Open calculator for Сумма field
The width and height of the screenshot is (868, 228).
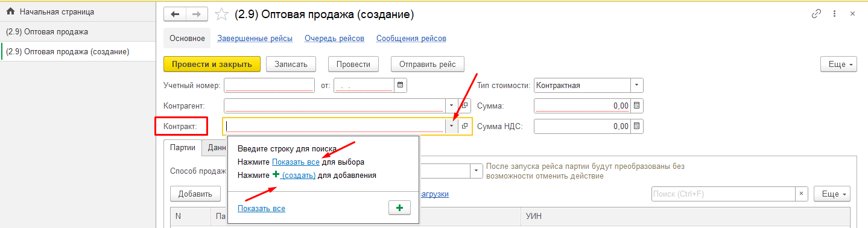coord(636,106)
